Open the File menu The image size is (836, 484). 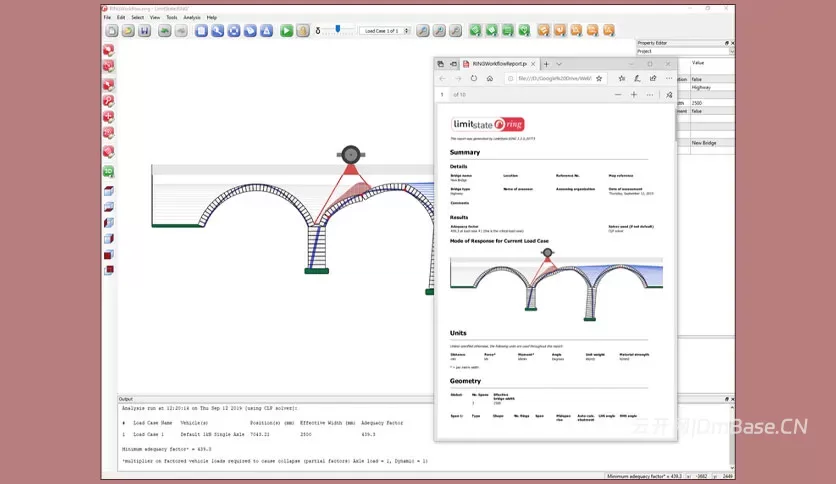[107, 18]
